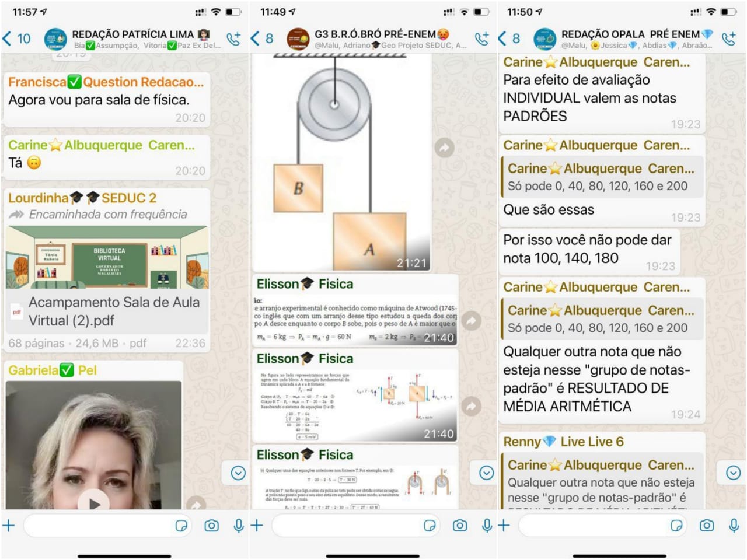The height and width of the screenshot is (560, 747).
Task: Open REDAÇÃO OPALA PRÉ ENEM group title
Action: tap(637, 34)
